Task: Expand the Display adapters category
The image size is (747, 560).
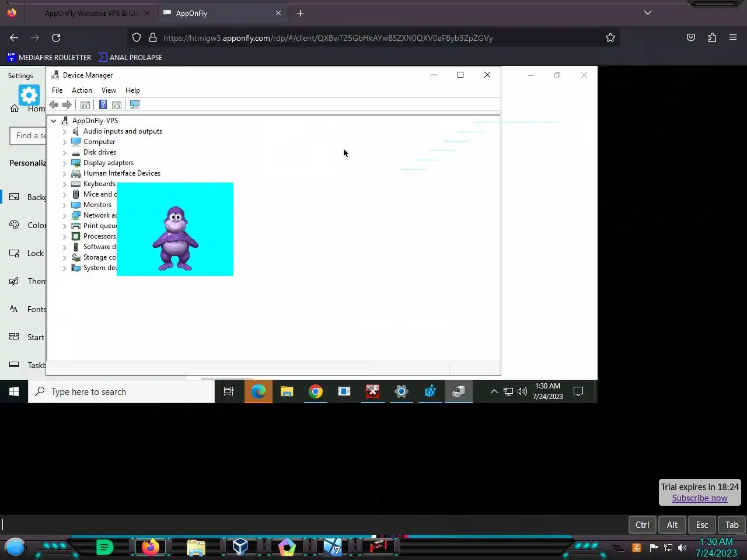Action: pos(65,163)
